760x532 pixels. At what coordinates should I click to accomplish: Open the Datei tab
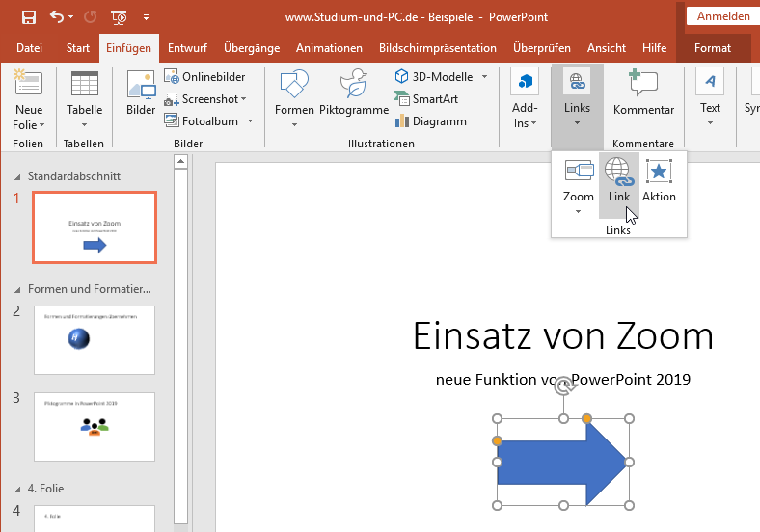click(29, 48)
